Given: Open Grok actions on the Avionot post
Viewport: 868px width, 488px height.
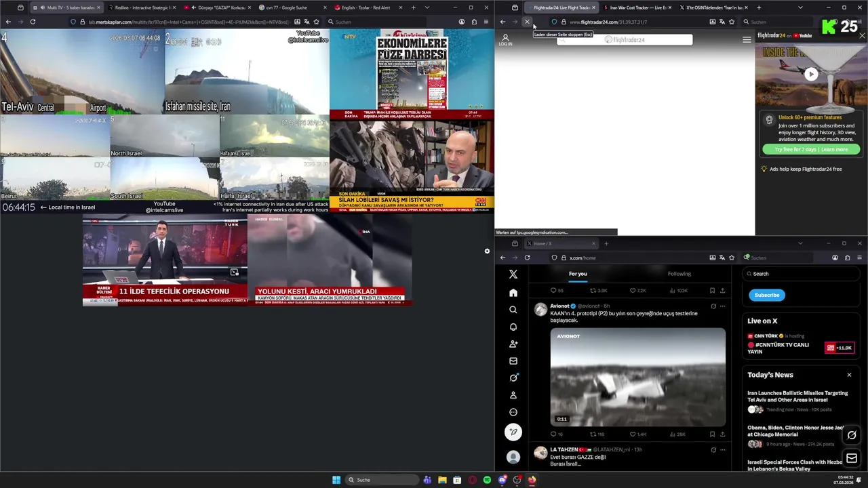Looking at the screenshot, I should tap(713, 306).
